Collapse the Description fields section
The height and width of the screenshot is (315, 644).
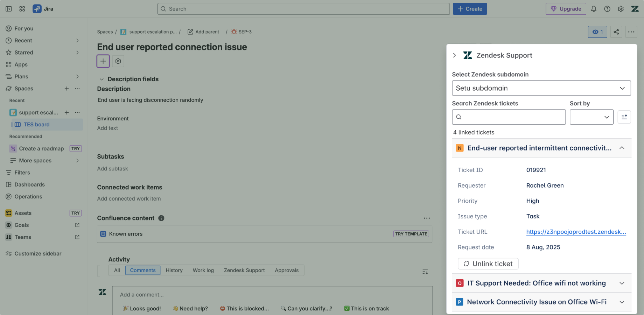click(101, 79)
